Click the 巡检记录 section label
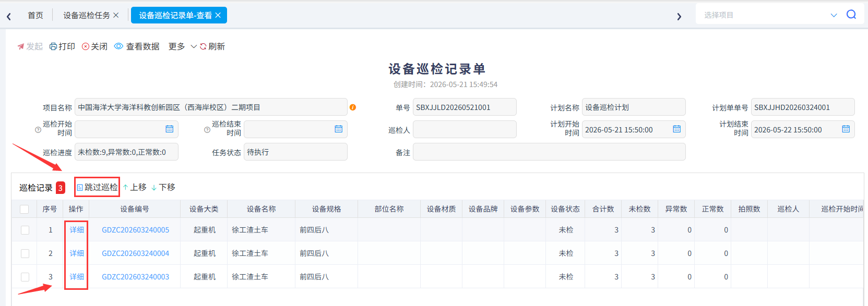The height and width of the screenshot is (306, 868). 36,188
